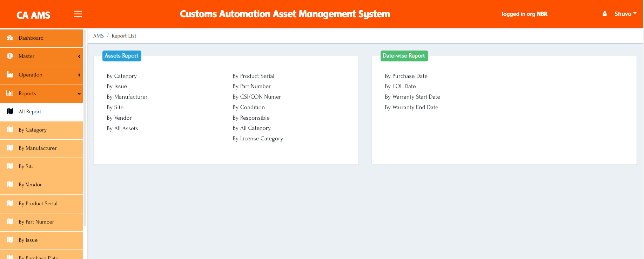Open By Site link in Assets Report
The width and height of the screenshot is (644, 259).
pos(115,107)
